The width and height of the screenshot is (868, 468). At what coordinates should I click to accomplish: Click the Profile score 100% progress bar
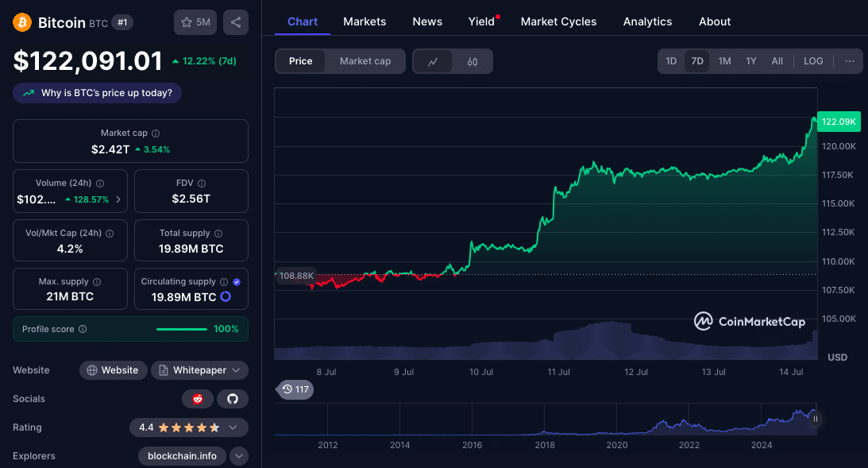click(x=182, y=329)
